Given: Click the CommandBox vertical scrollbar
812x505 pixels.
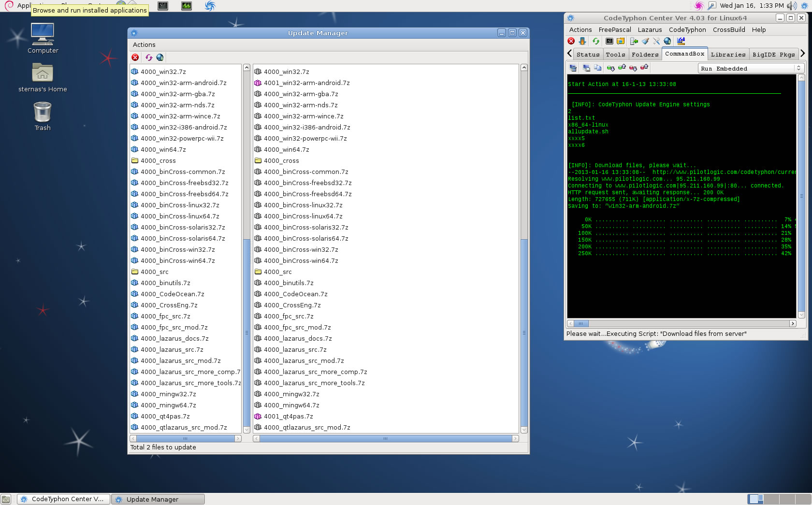Looking at the screenshot, I should [x=801, y=196].
